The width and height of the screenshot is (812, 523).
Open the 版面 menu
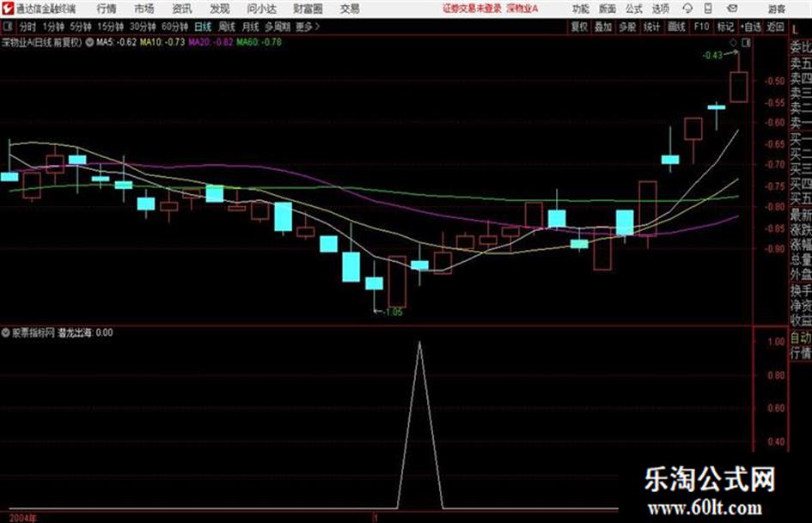click(x=607, y=9)
